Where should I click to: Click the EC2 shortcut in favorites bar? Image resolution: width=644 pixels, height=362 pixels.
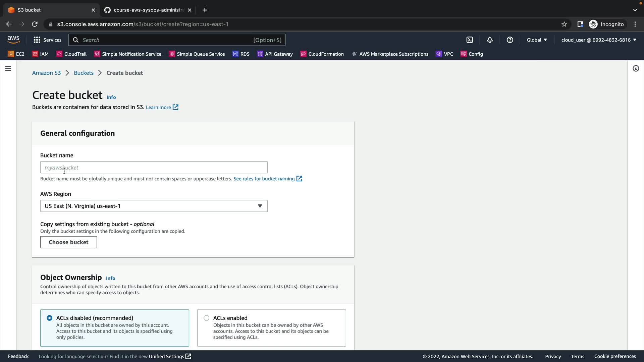[x=16, y=54]
